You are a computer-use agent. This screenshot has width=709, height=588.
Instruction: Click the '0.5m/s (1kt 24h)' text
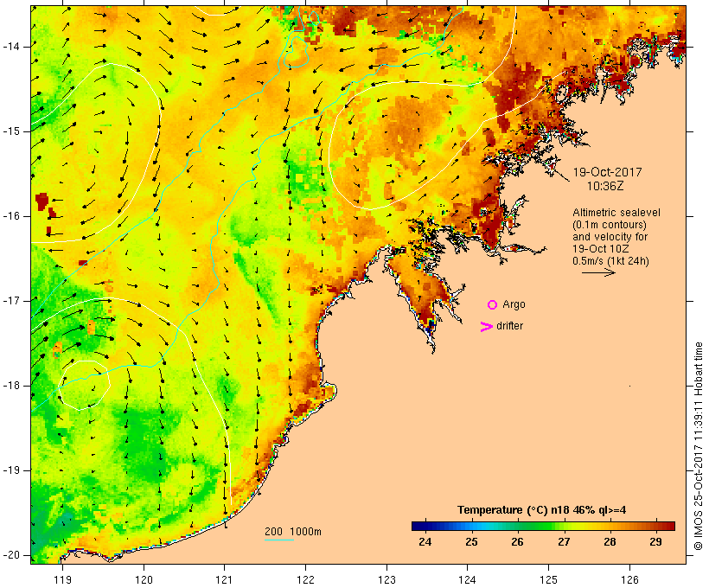(610, 261)
